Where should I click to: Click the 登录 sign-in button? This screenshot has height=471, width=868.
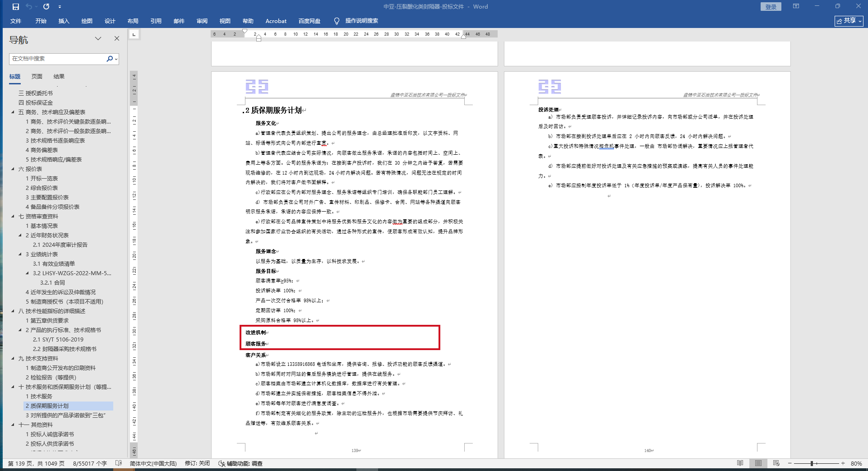[771, 7]
